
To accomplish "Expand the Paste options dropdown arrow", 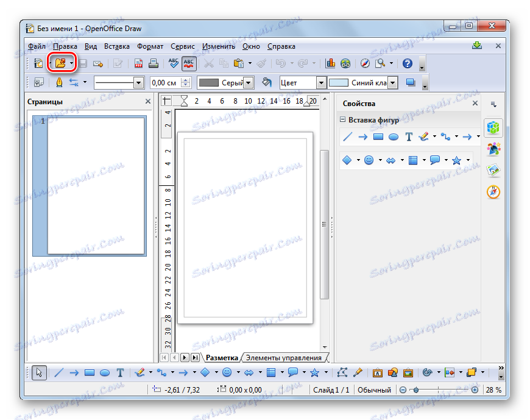I will click(x=250, y=63).
